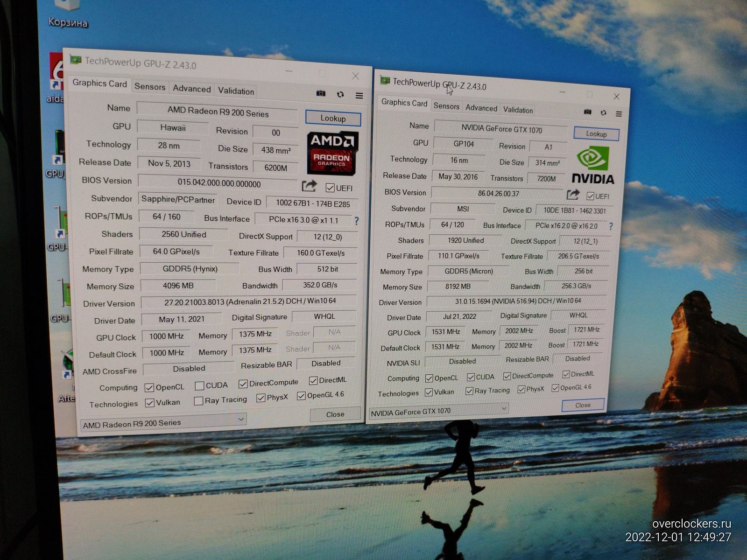Click the GDDR5 (Hynix) memory type value
The height and width of the screenshot is (560, 747).
(x=190, y=269)
